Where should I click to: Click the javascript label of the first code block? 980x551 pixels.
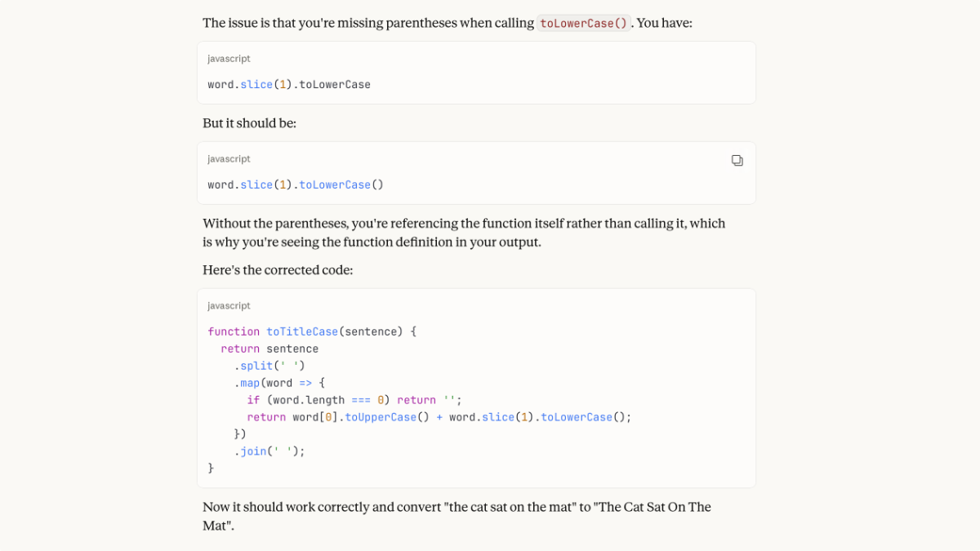click(x=229, y=59)
